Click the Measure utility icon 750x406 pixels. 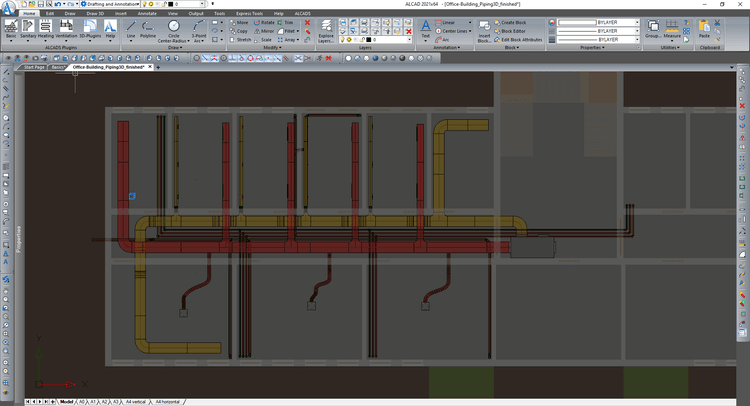(x=672, y=29)
